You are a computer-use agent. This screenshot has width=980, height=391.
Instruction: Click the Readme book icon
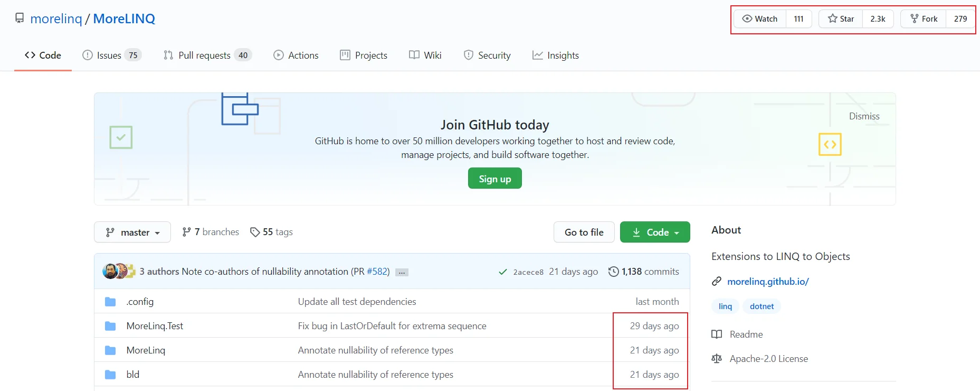pos(717,334)
